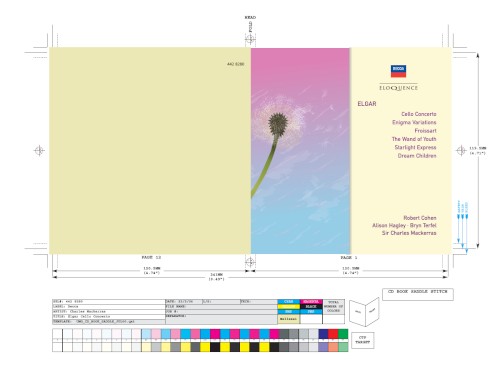This screenshot has height=365, width=500.
Task: Click the "ARTIST: Charles Mackerras" row
Action: pos(109,312)
